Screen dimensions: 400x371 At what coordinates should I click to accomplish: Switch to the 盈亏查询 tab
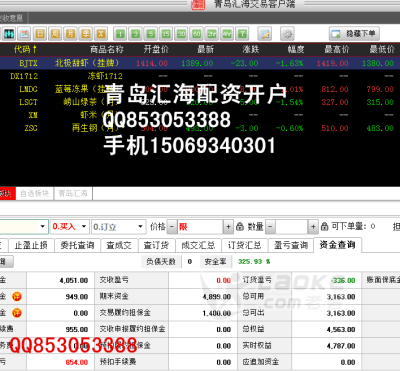click(x=291, y=245)
